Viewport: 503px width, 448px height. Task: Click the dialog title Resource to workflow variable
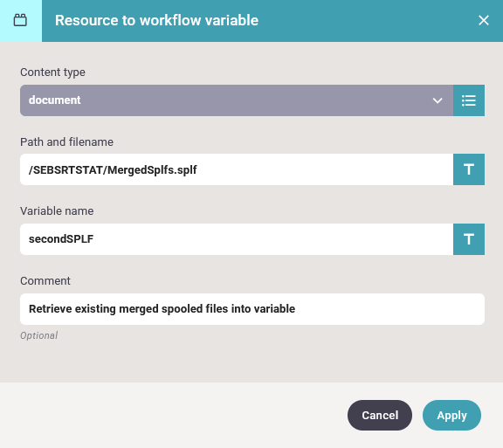click(x=156, y=20)
